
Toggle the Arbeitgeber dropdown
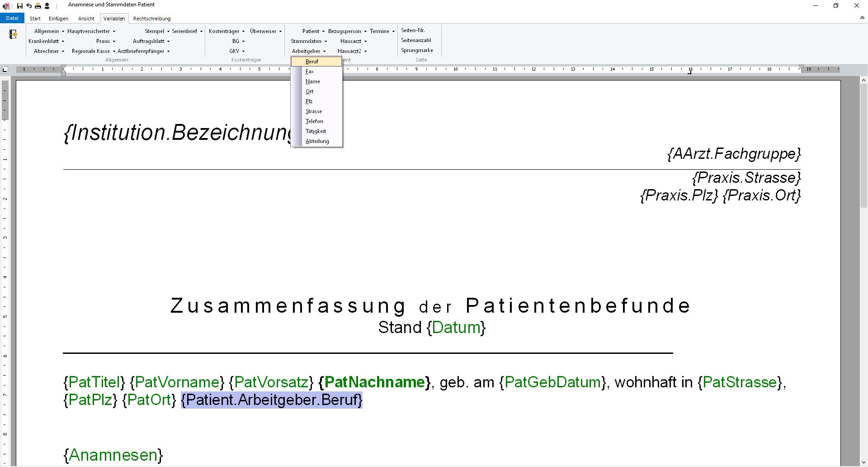click(x=309, y=51)
